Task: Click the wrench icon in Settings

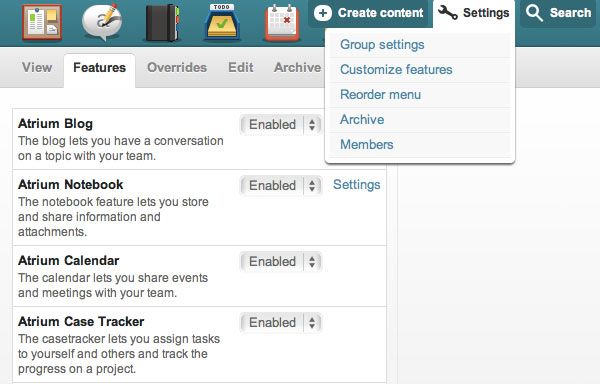Action: (x=447, y=13)
